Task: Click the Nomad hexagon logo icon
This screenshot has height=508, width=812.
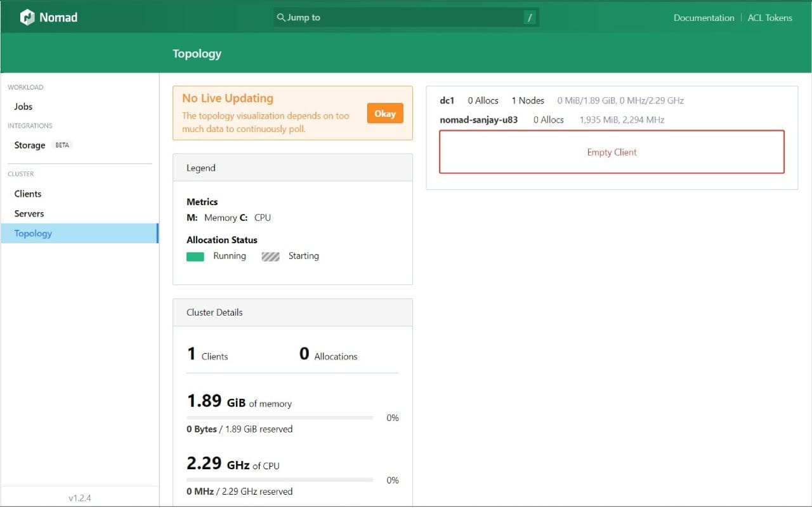Action: click(27, 17)
